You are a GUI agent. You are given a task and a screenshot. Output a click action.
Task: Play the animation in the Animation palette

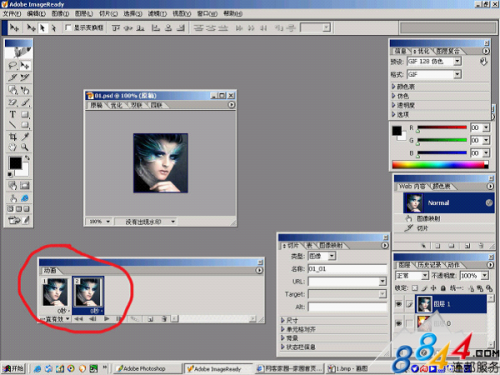(x=107, y=319)
